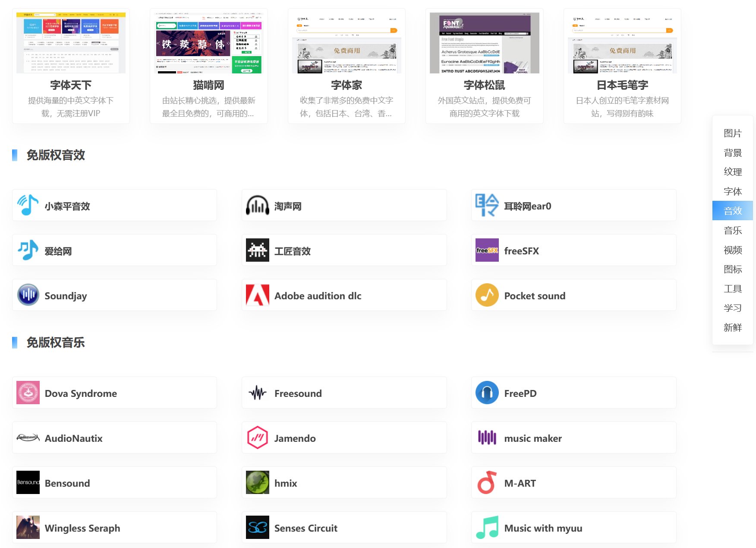Click the 日本毛笔字 card title
The image size is (756, 548).
tap(622, 85)
